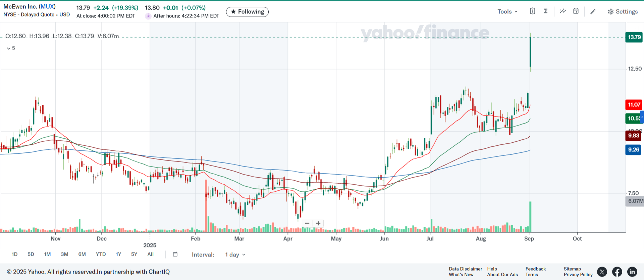The height and width of the screenshot is (280, 644).
Task: Open Yahoo's X social profile
Action: pyautogui.click(x=602, y=272)
